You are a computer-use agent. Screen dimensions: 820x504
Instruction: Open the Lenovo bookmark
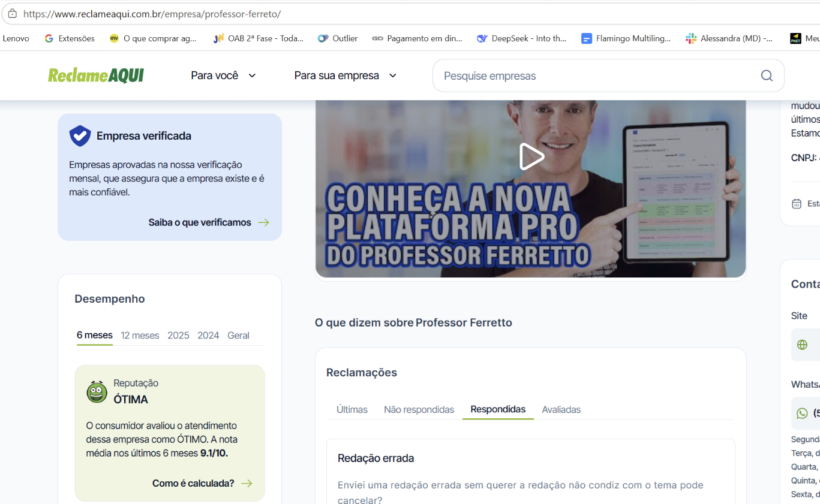[16, 38]
